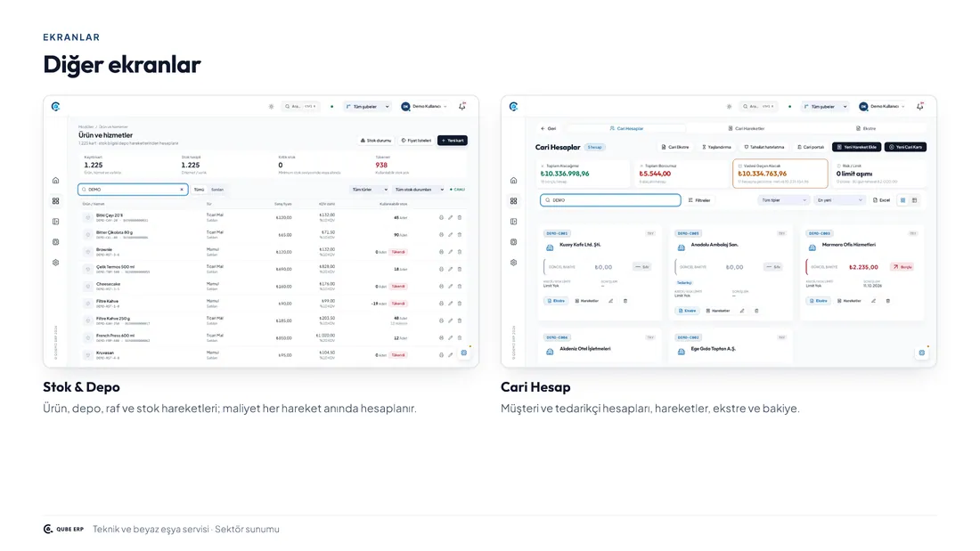
Task: Click the Excel export button
Action: [x=881, y=200]
